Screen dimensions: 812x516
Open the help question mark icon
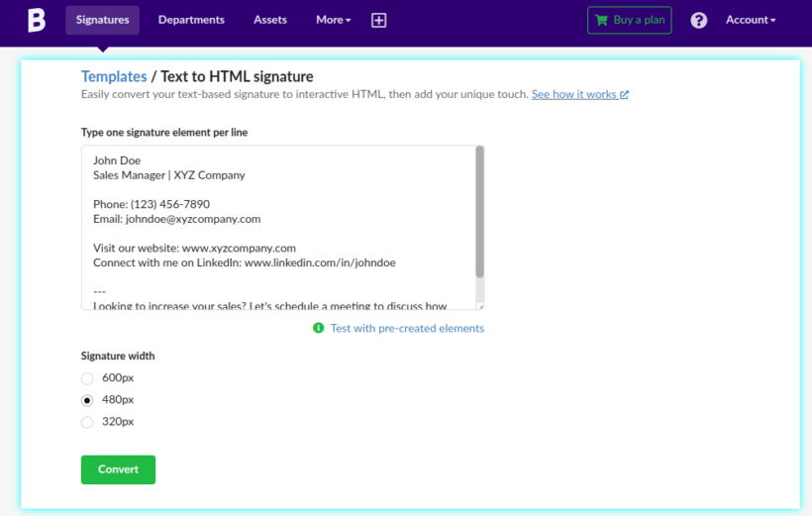tap(698, 20)
